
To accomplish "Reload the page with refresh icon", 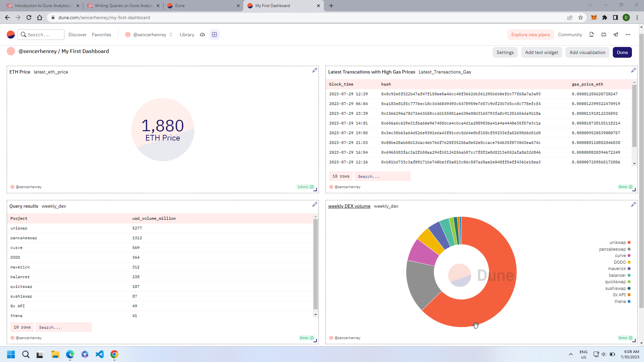I will click(29, 17).
